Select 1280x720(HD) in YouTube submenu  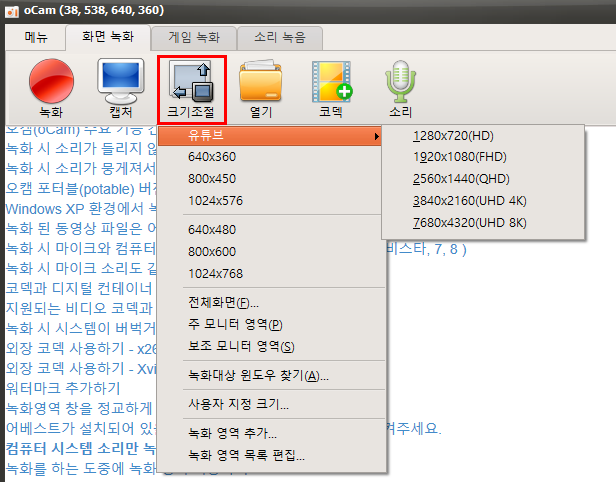click(x=483, y=136)
